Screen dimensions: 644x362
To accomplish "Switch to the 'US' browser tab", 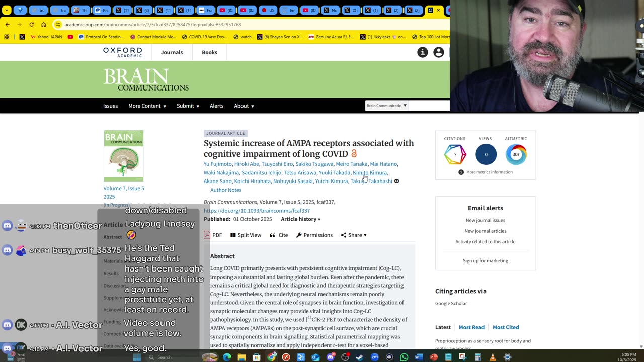I will pyautogui.click(x=267, y=10).
